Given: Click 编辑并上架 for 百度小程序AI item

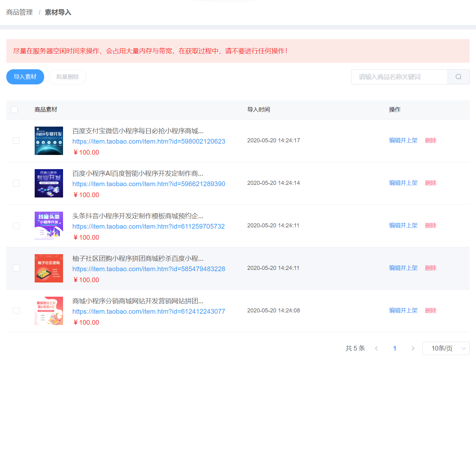Looking at the screenshot, I should (x=403, y=183).
